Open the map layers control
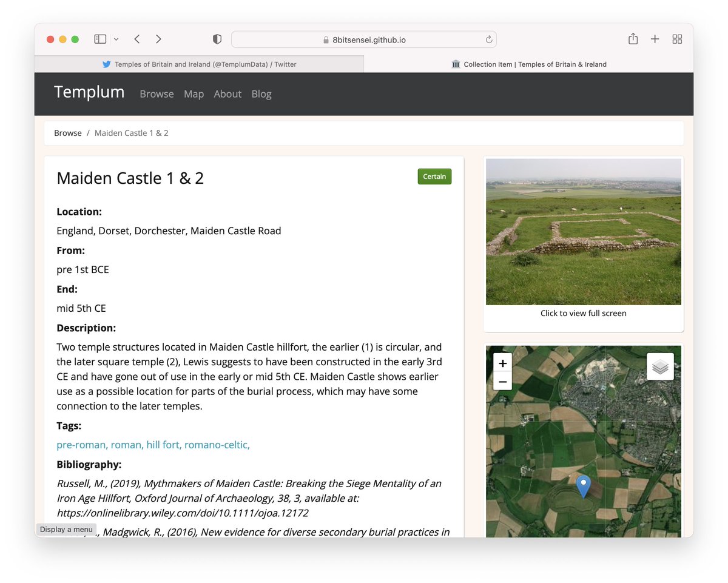 pos(660,366)
